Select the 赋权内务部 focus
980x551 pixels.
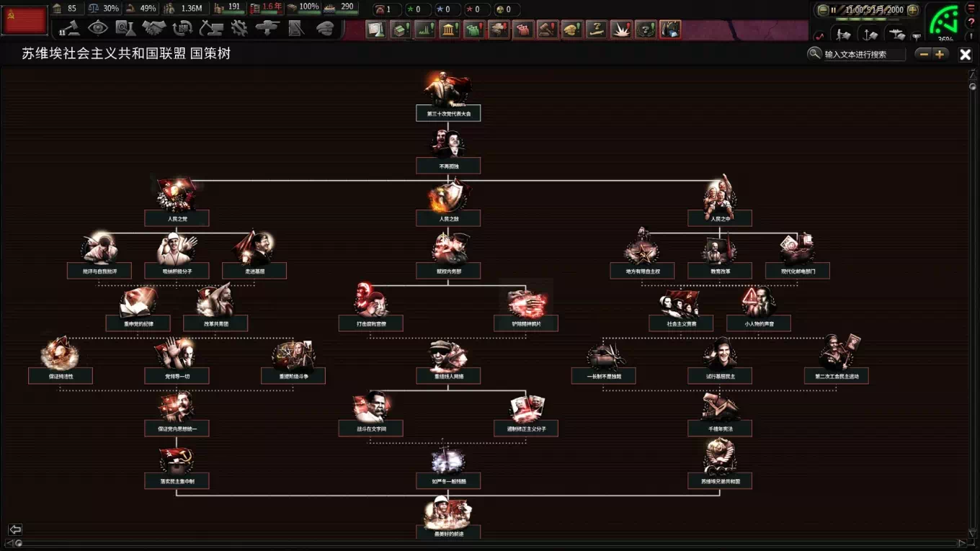[x=448, y=271]
